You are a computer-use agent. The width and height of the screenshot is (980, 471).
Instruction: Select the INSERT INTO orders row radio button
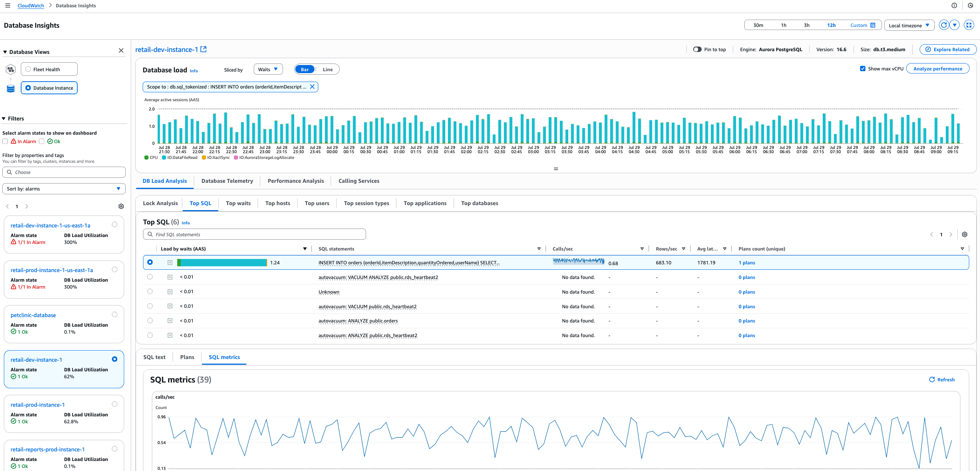[x=150, y=262]
